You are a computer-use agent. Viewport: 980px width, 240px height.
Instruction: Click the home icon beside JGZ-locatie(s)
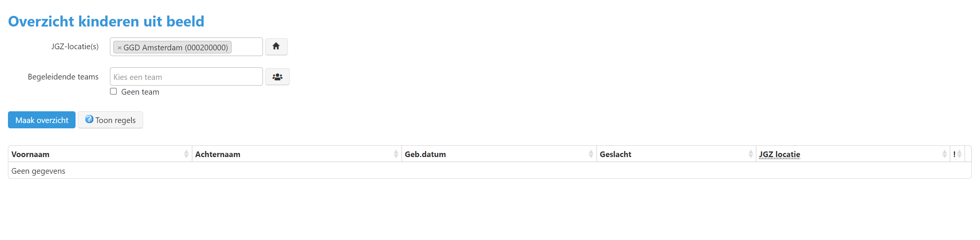point(276,47)
